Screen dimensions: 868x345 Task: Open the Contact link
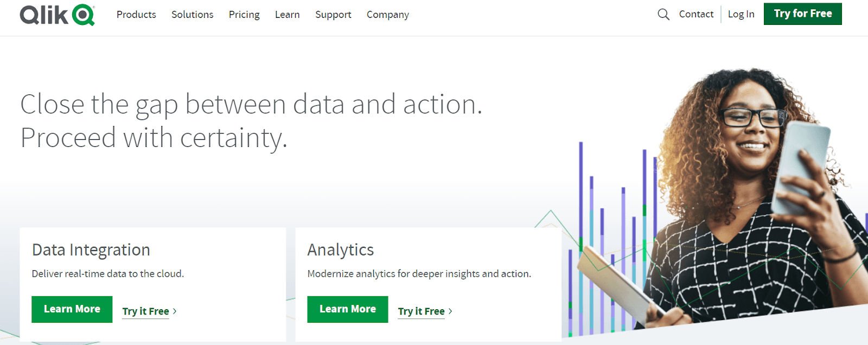coord(696,14)
